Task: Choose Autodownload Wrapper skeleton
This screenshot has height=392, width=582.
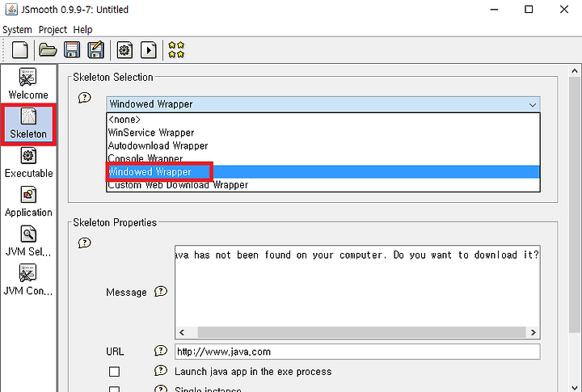Action: (x=323, y=145)
